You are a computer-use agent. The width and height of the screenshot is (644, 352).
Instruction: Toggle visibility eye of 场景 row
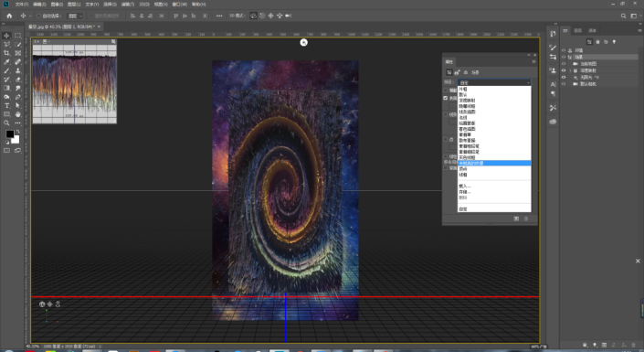tap(564, 58)
